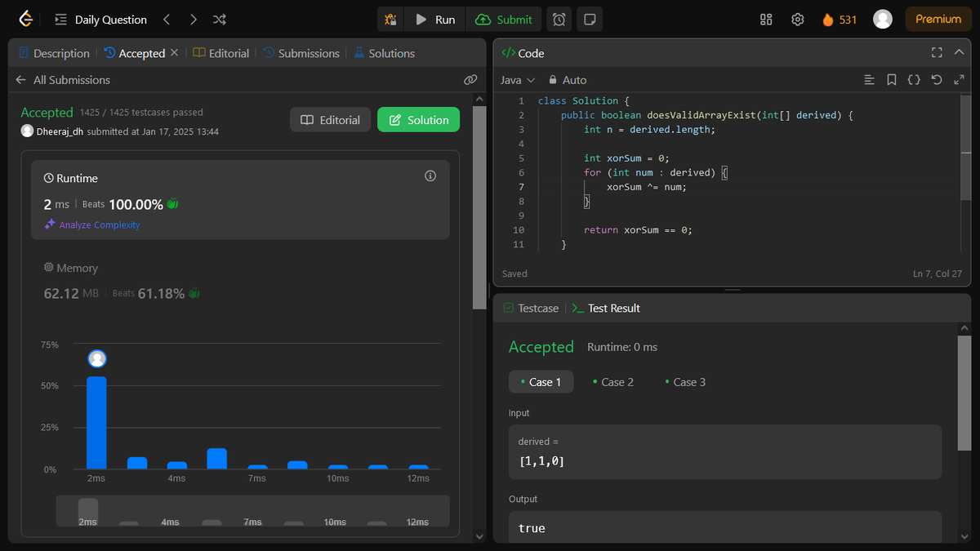Switch to Submissions tab
The height and width of the screenshot is (551, 980).
[301, 53]
